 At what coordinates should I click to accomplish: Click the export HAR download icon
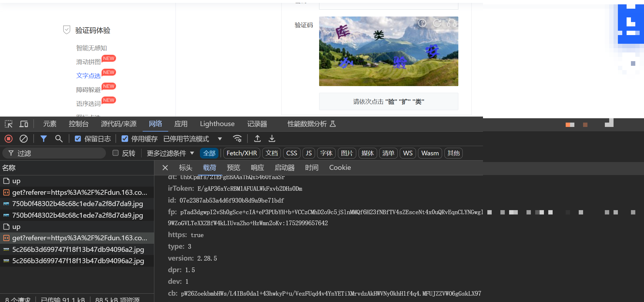click(x=272, y=139)
